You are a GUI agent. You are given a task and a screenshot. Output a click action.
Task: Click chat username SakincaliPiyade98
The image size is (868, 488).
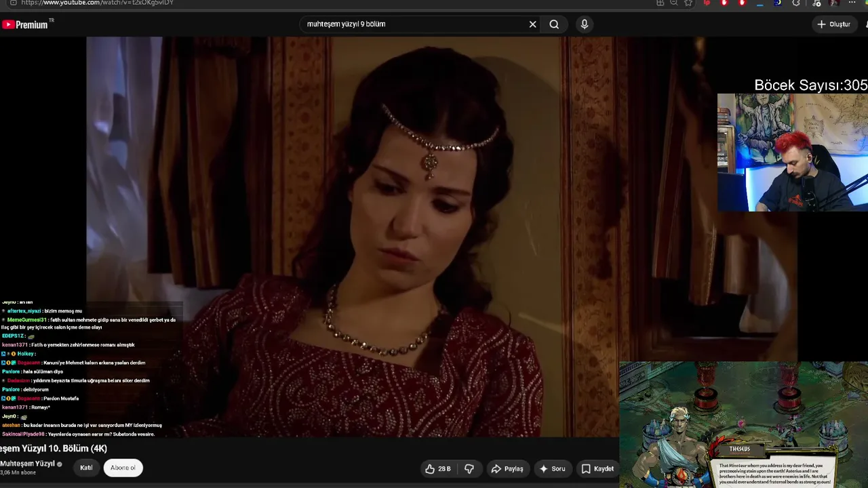point(23,434)
